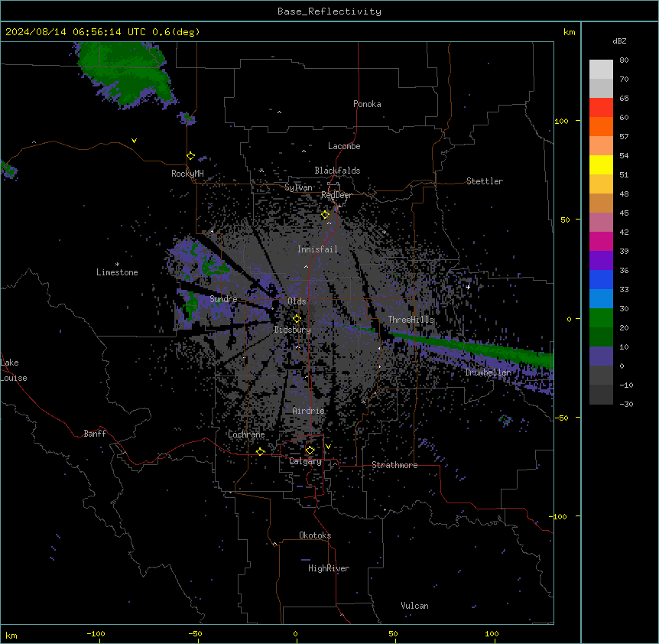Select the magenta 42 dBZ legend swatch
Image resolution: width=659 pixels, height=644 pixels.
(601, 241)
